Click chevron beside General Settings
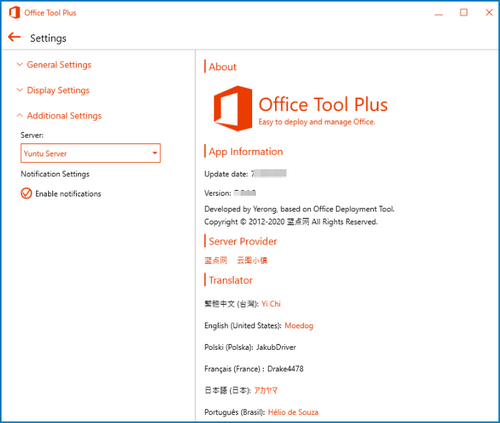This screenshot has width=500, height=423. point(20,65)
